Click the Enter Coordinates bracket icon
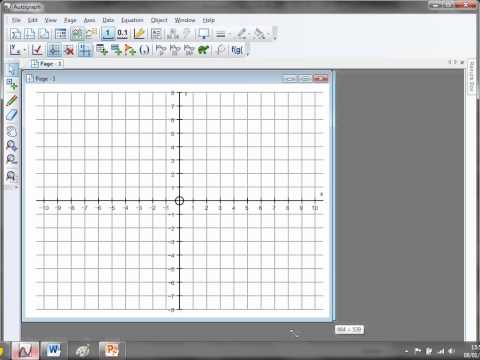The width and height of the screenshot is (480, 360). (x=144, y=50)
